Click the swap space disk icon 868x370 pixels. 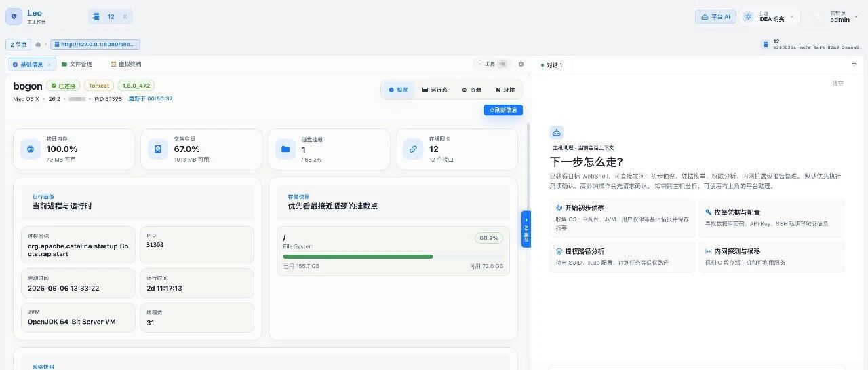158,149
